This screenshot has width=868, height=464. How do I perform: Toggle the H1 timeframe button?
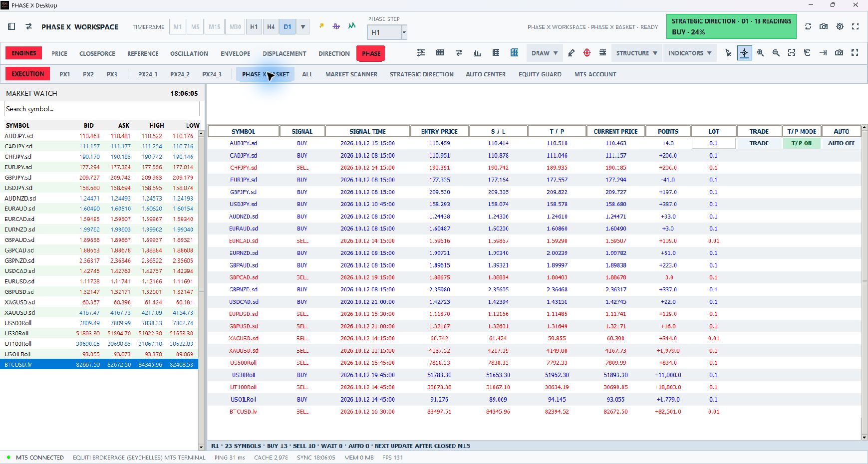coord(254,27)
